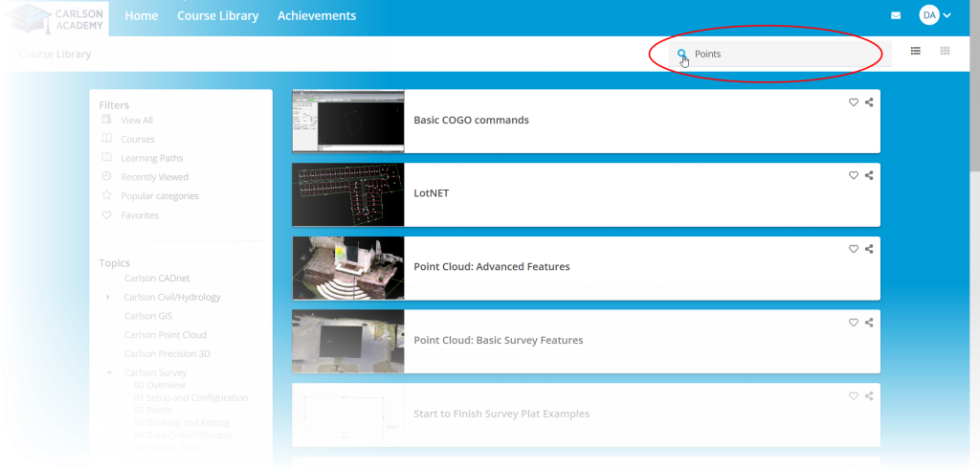Favorite Point Cloud: Basic Survey Features

pos(853,323)
